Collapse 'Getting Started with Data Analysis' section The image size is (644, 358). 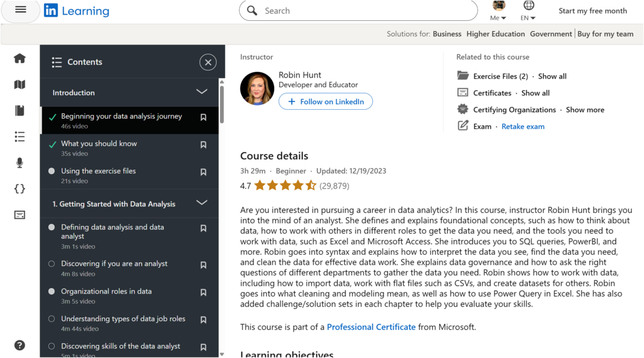202,203
